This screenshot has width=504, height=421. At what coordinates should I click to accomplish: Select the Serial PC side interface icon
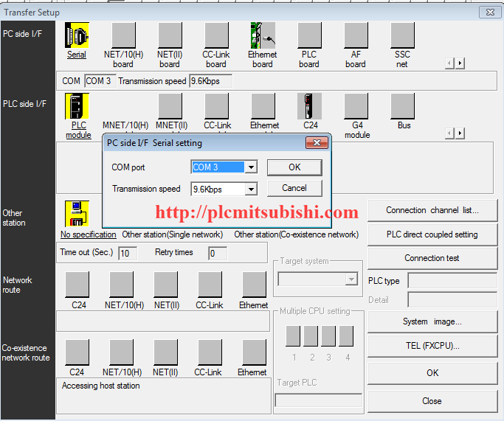[x=77, y=35]
